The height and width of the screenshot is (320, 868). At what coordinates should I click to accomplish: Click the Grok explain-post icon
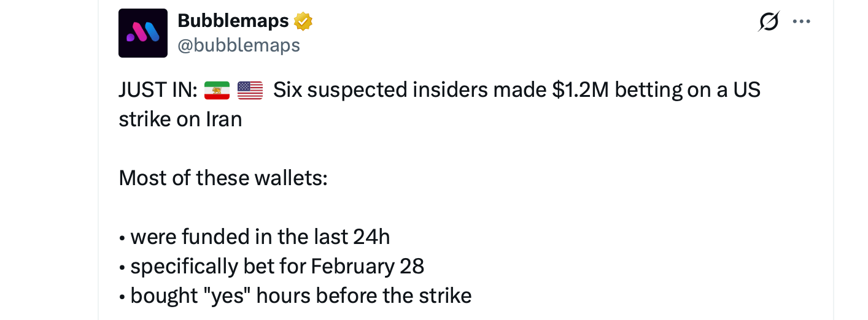[769, 22]
